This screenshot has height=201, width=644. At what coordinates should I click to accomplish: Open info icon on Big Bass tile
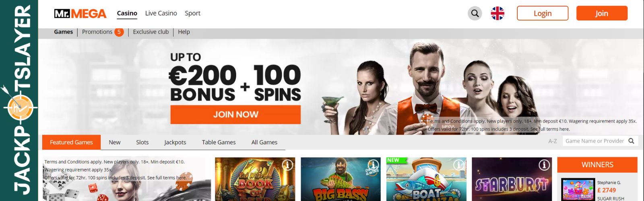click(373, 165)
